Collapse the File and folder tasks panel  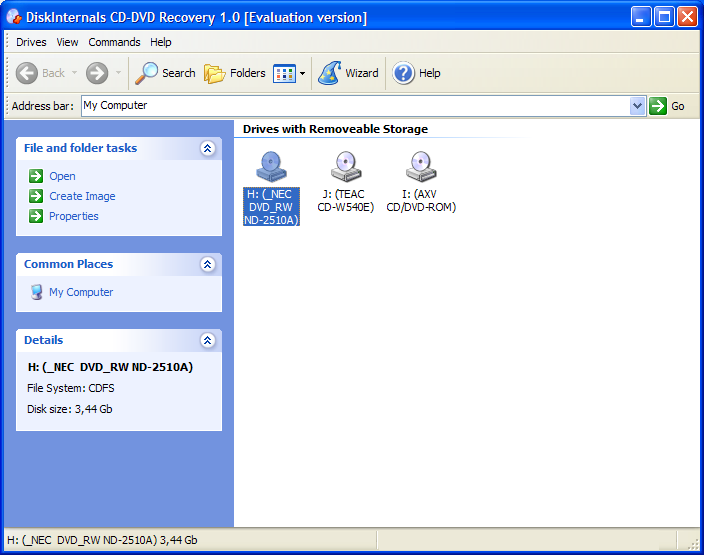(207, 148)
